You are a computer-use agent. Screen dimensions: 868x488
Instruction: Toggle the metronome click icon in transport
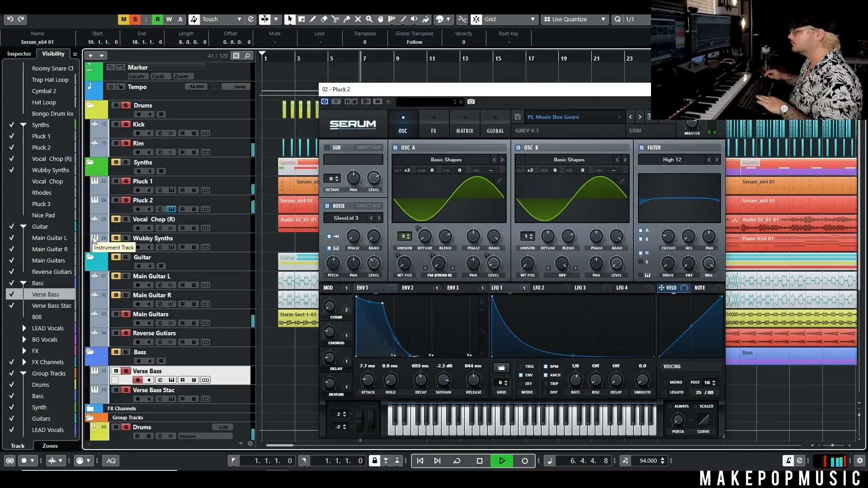tap(788, 460)
